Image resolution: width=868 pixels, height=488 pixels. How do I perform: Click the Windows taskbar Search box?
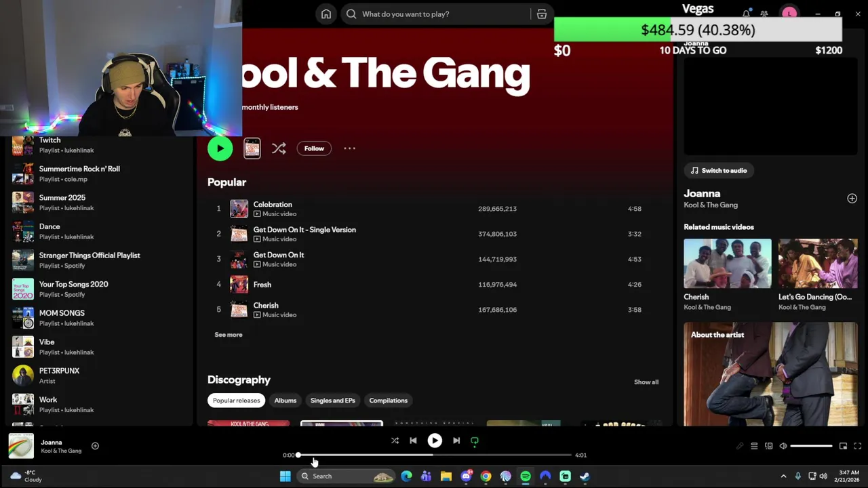(x=347, y=476)
